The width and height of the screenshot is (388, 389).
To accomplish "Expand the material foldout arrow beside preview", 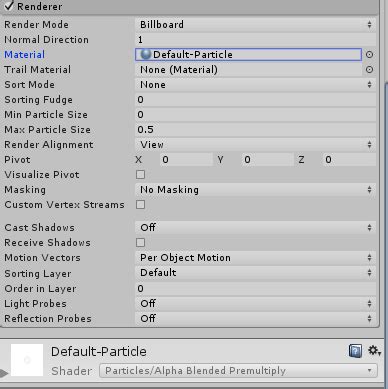I will 4,373.
